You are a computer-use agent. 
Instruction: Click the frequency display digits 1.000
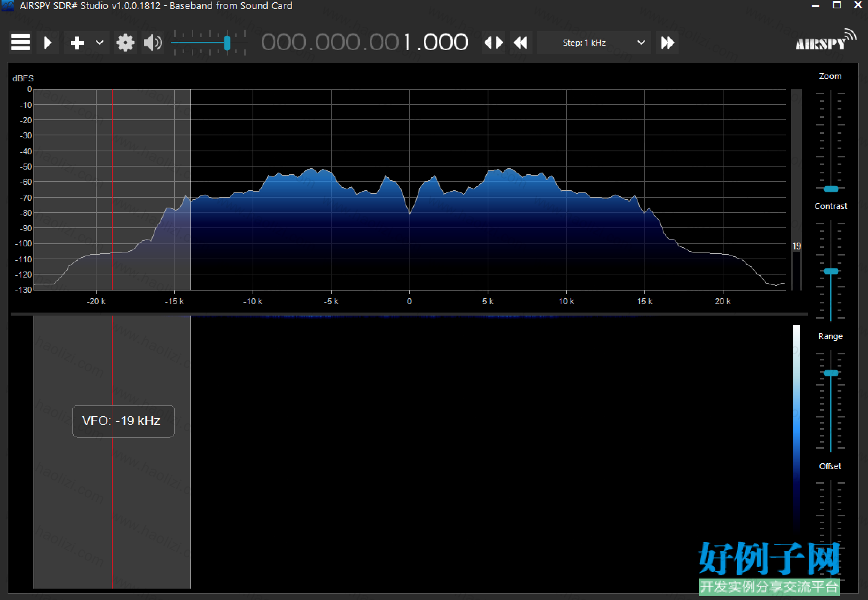436,42
